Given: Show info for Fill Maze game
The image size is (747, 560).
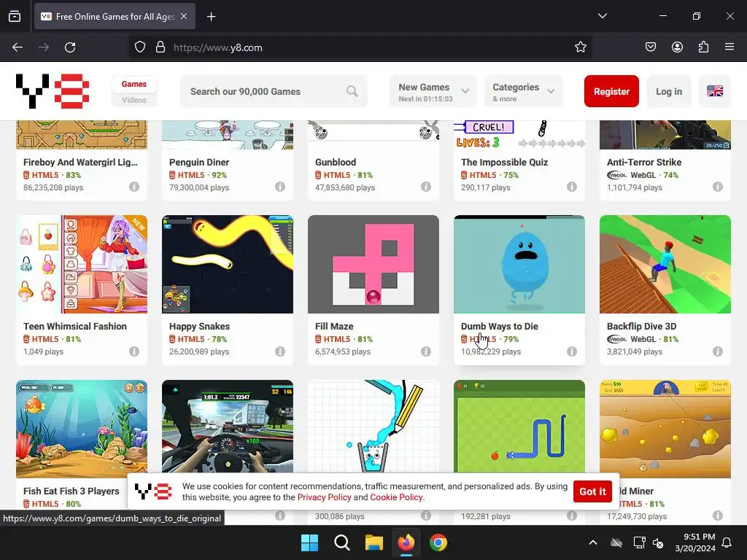Looking at the screenshot, I should coord(426,351).
